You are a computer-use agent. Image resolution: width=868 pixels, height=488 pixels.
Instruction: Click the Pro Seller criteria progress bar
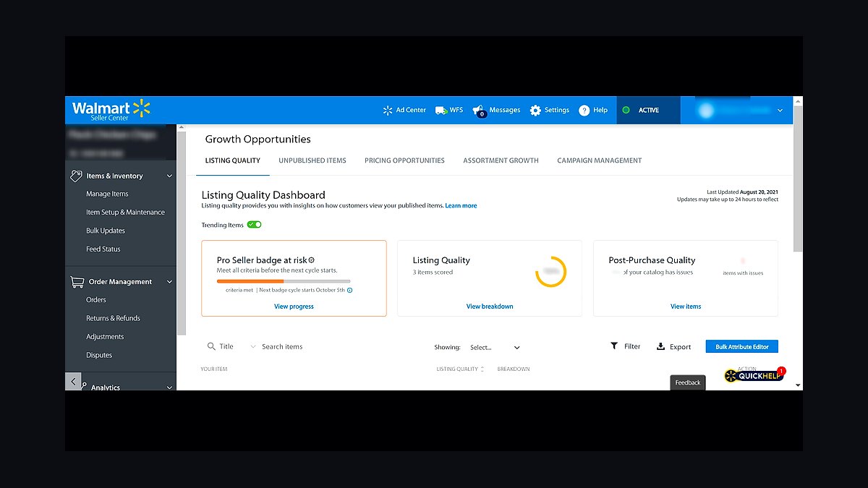284,281
